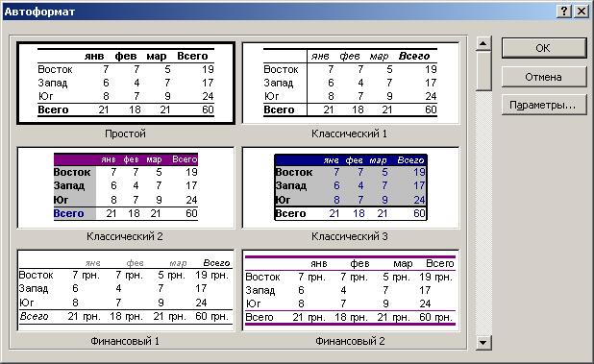Click the scrollbar thumb of the format list
This screenshot has height=364, width=594.
tap(483, 71)
